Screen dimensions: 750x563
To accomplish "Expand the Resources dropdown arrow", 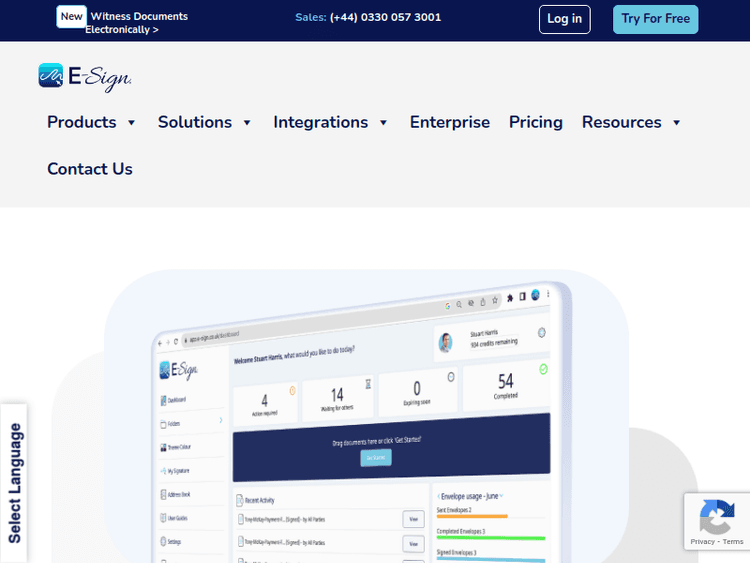I will tap(677, 123).
